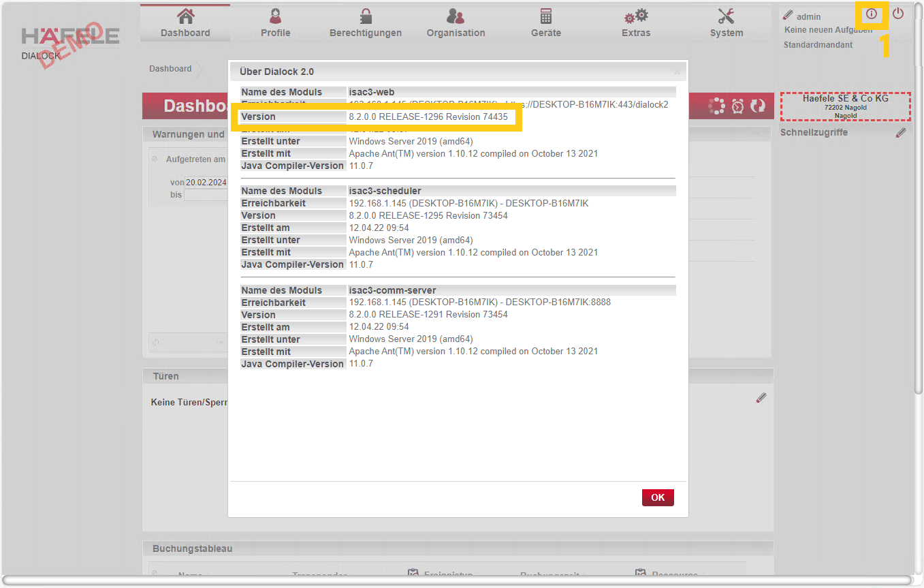Open the Organisation menu
The image size is (924, 588).
click(x=456, y=23)
